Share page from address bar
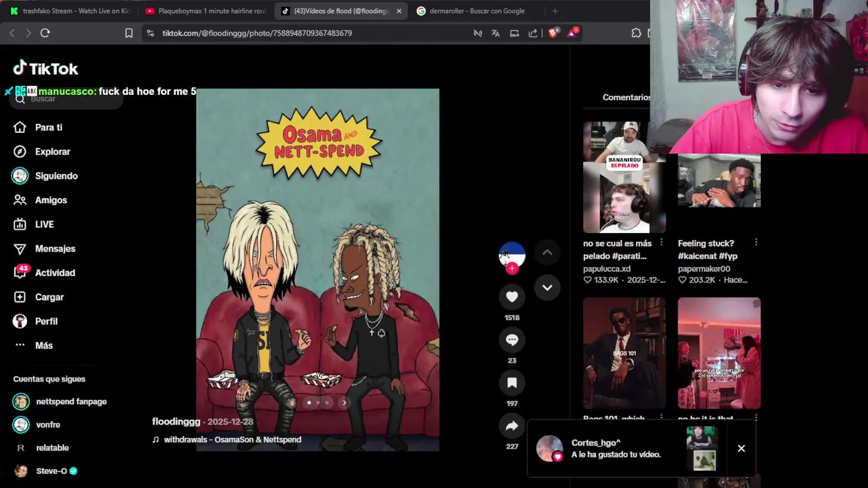868x488 pixels. (533, 33)
